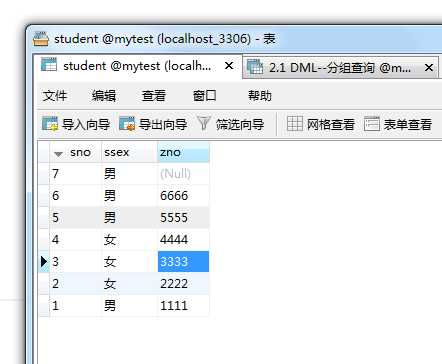Screen dimensions: 442x364
Task: Open the 窗口 menu
Action: pyautogui.click(x=205, y=96)
